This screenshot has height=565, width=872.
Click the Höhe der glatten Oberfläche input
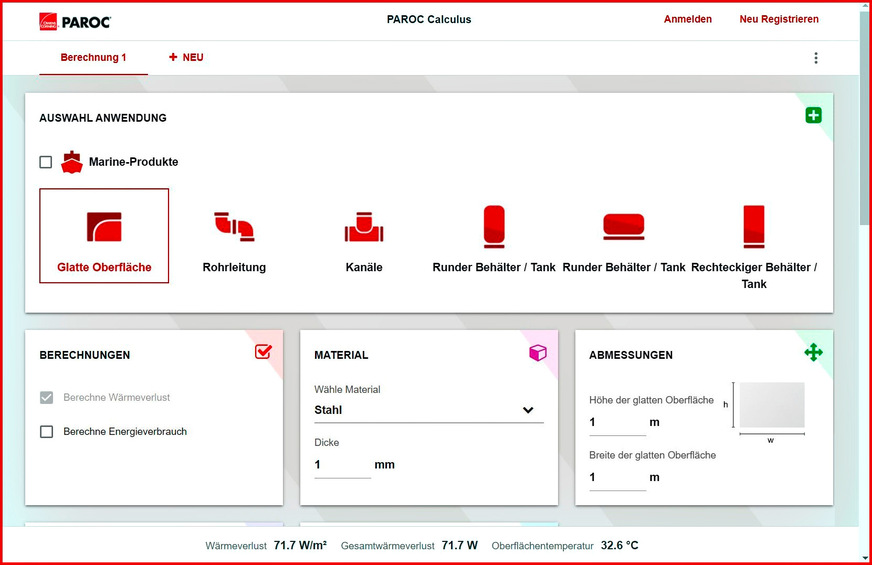click(617, 423)
